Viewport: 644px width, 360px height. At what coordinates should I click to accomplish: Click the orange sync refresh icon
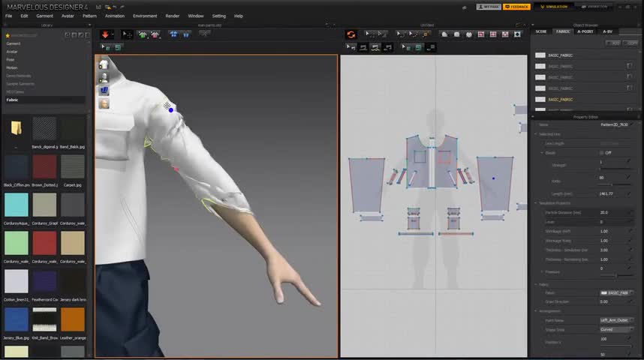pos(351,34)
